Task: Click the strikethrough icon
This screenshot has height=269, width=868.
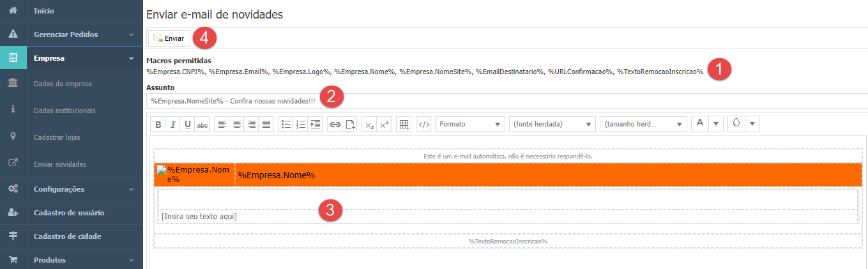Action: 202,125
